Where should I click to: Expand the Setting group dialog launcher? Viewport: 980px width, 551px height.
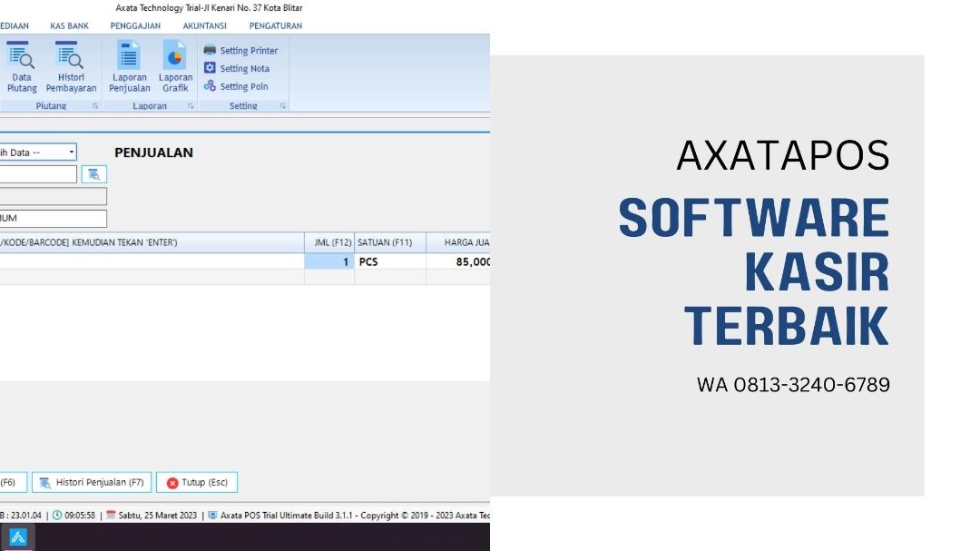click(282, 106)
